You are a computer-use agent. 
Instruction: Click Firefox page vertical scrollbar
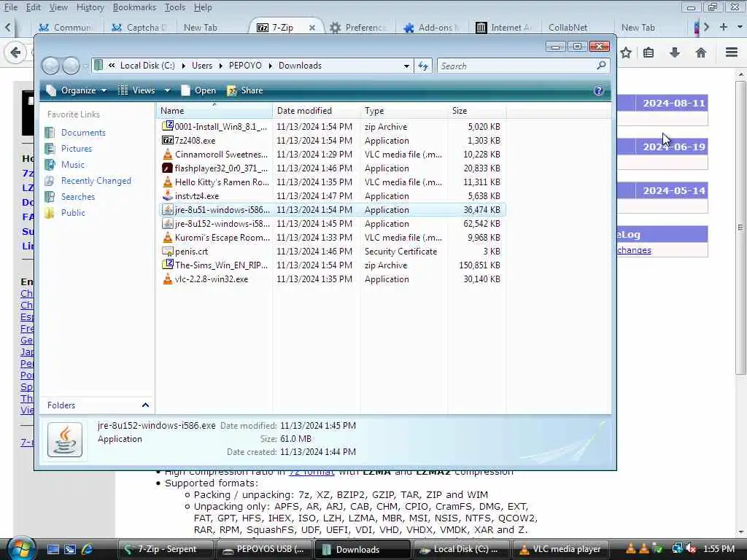(740, 227)
